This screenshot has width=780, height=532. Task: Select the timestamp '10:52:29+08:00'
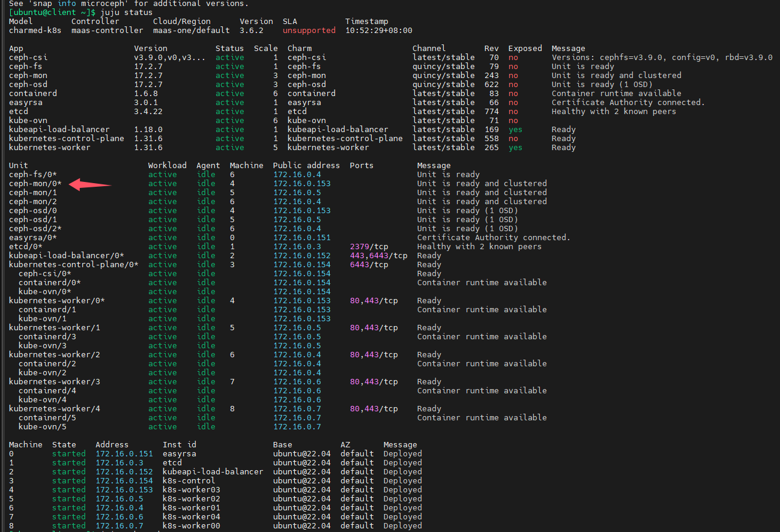tap(379, 31)
